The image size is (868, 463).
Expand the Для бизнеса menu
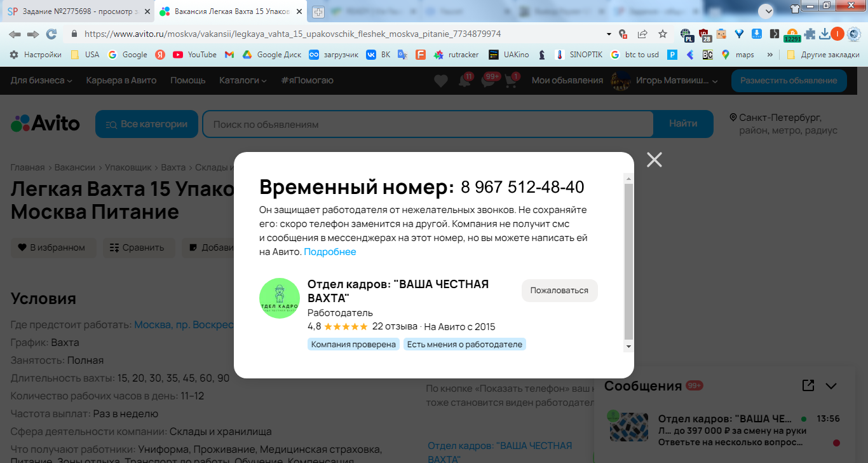click(41, 80)
